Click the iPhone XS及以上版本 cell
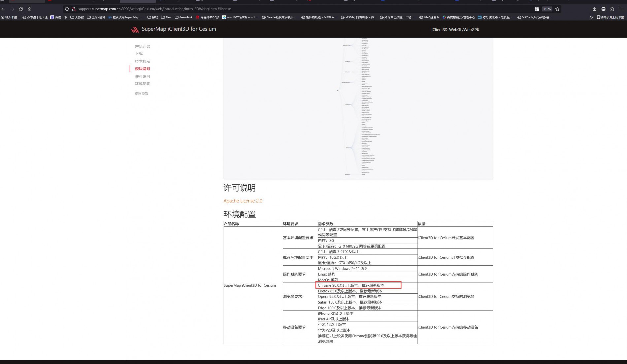 [x=367, y=314]
